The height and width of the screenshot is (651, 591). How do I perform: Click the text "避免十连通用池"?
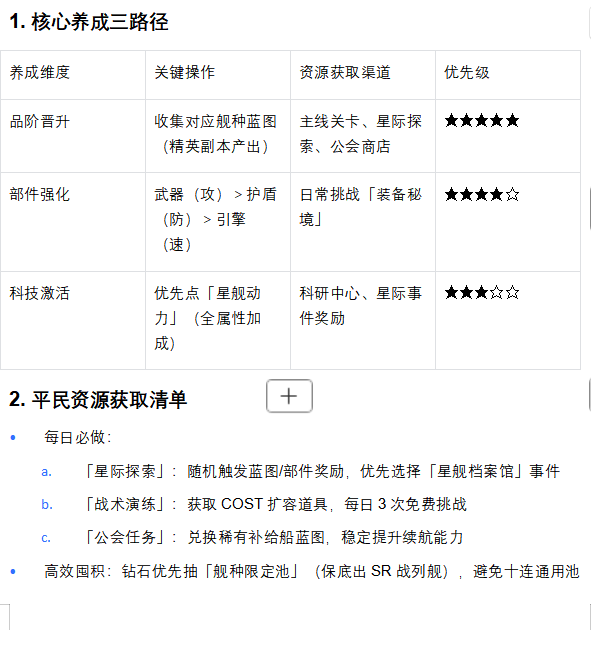point(526,571)
